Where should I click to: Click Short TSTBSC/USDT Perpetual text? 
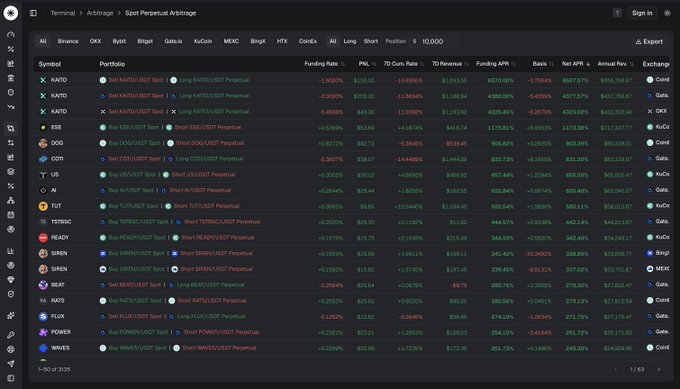pyautogui.click(x=222, y=222)
